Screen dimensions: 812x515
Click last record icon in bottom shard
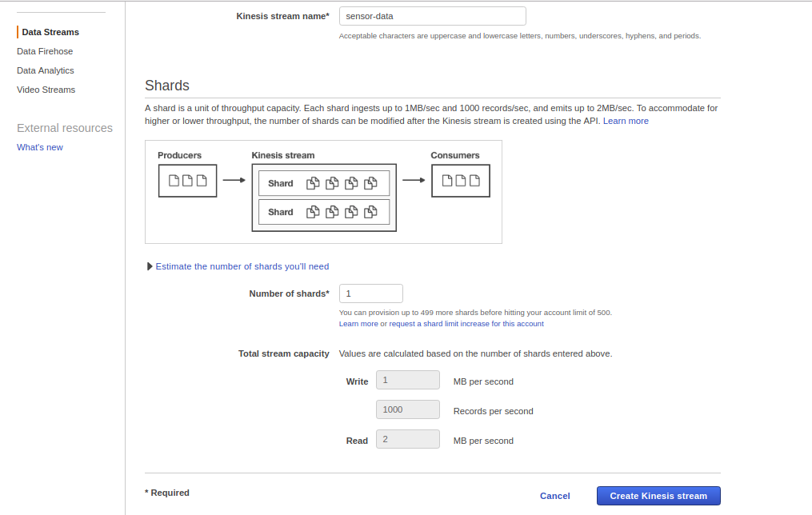[370, 212]
